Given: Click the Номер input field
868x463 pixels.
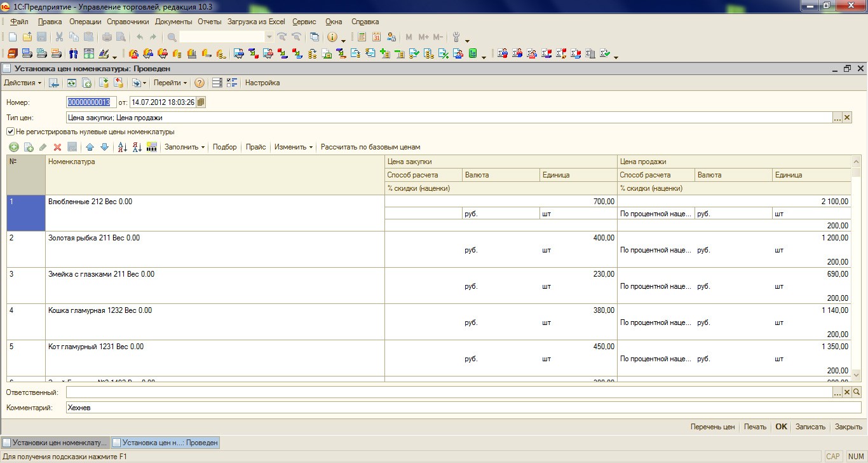Looking at the screenshot, I should tap(92, 102).
